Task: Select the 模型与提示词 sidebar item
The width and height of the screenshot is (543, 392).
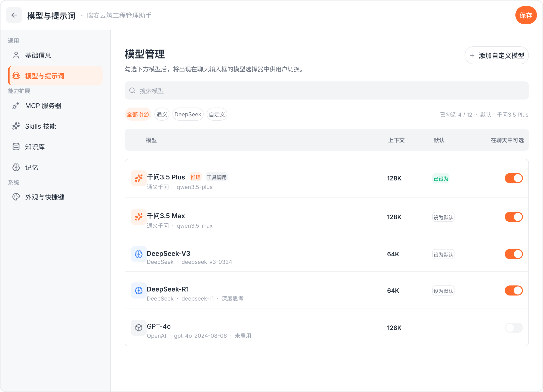Action: pyautogui.click(x=55, y=76)
